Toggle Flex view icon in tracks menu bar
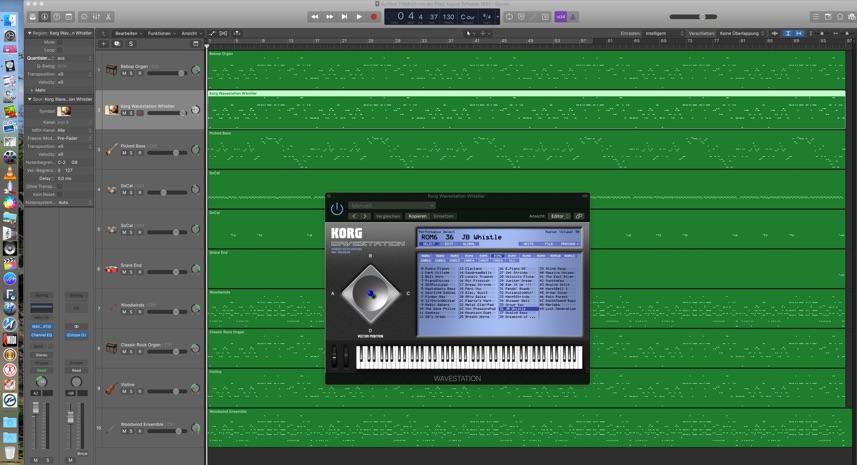Screen dimensions: 857x465 [x=224, y=33]
